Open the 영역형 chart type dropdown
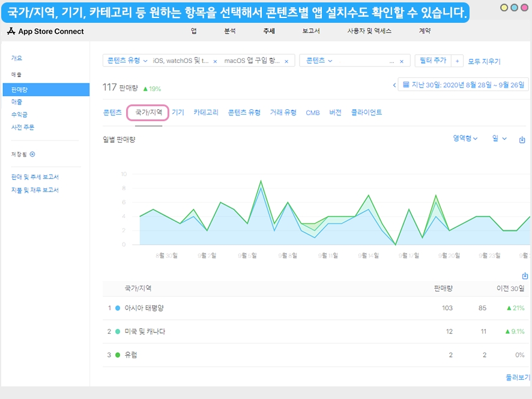532x399 pixels. coord(465,139)
